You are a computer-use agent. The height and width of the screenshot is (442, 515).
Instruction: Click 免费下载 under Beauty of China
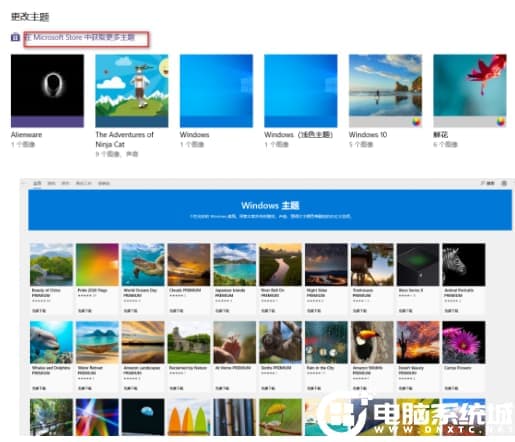click(39, 311)
